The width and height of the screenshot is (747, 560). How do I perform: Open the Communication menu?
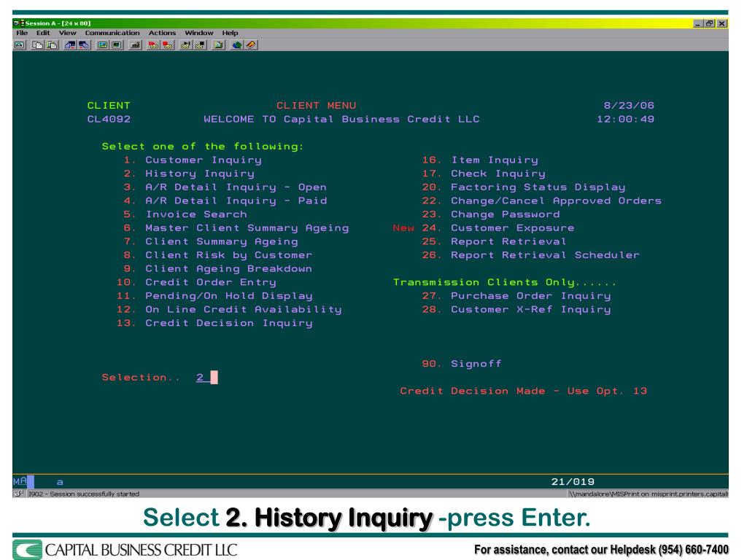tap(112, 33)
